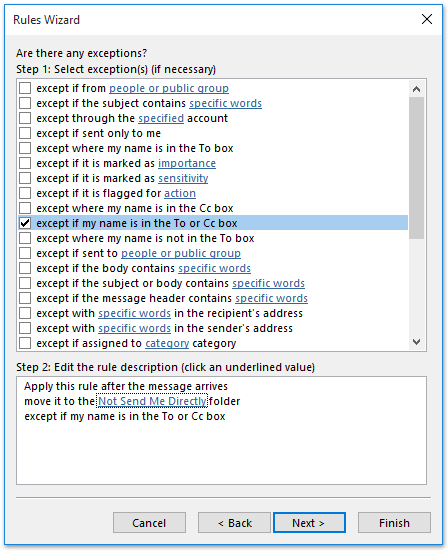The height and width of the screenshot is (551, 448).
Task: Tick 'except where my name is not in the To box'
Action: tap(25, 238)
